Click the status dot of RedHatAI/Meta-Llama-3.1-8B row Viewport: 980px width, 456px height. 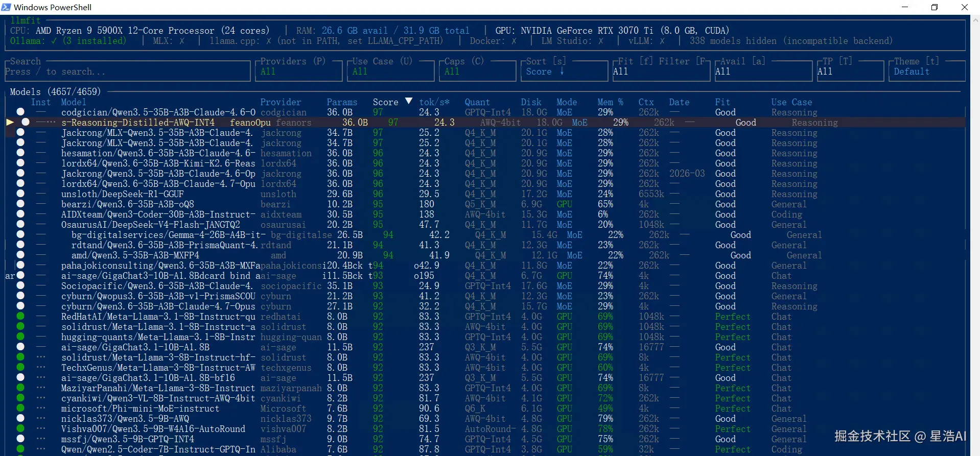tap(20, 316)
